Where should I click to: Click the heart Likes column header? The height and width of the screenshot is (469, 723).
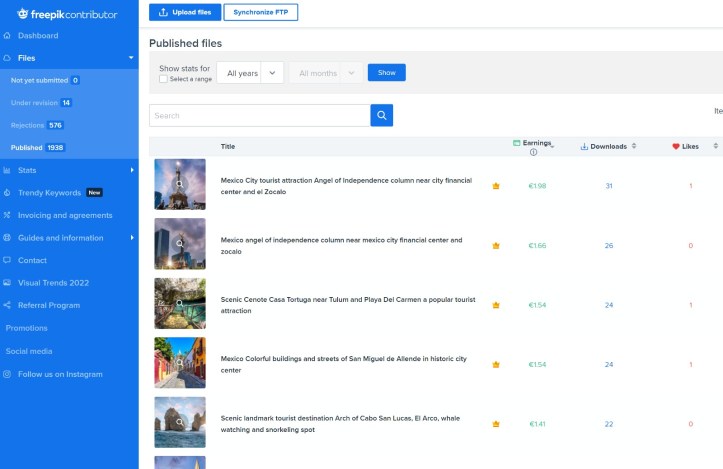685,147
